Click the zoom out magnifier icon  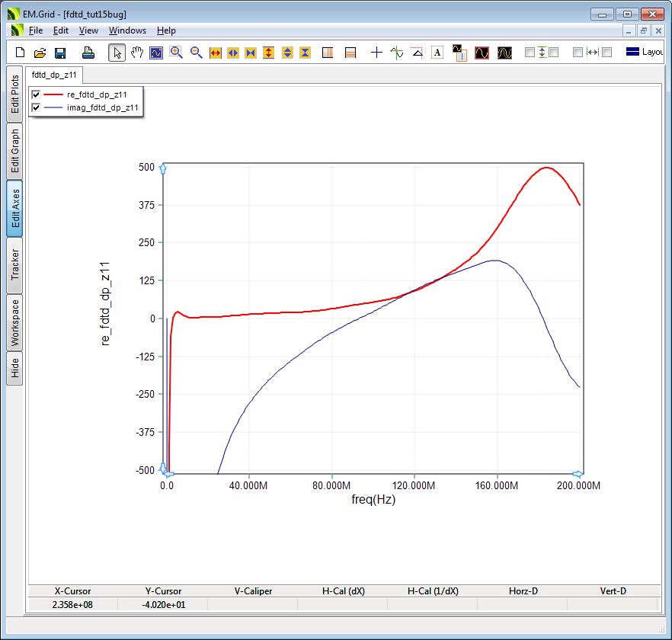point(196,53)
